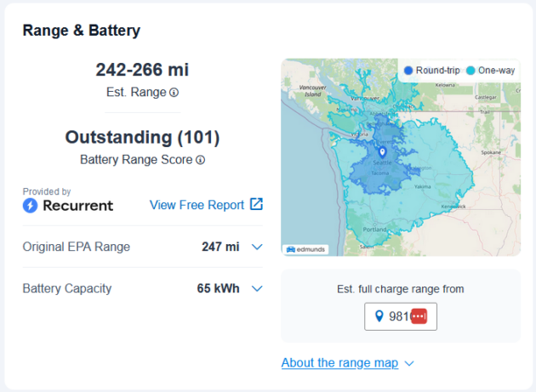Screen dimensions: 536x392
Task: Click the map location pin over Seattle
Action: point(383,151)
